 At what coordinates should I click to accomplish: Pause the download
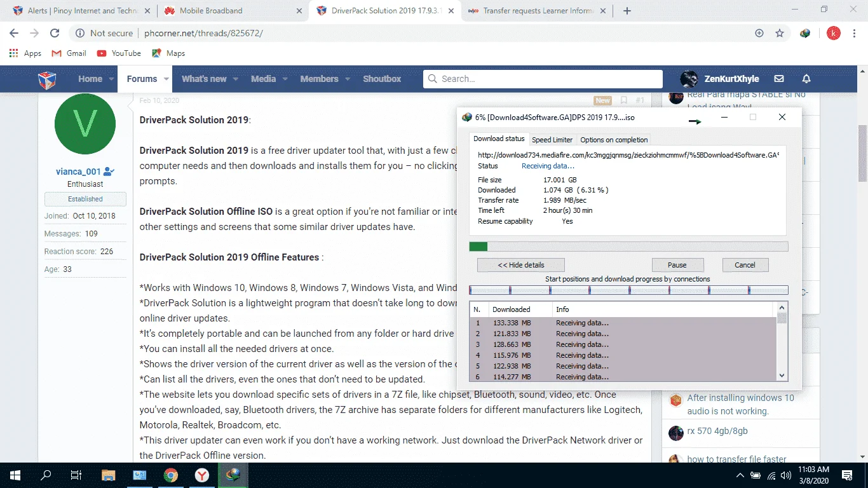[x=677, y=265]
